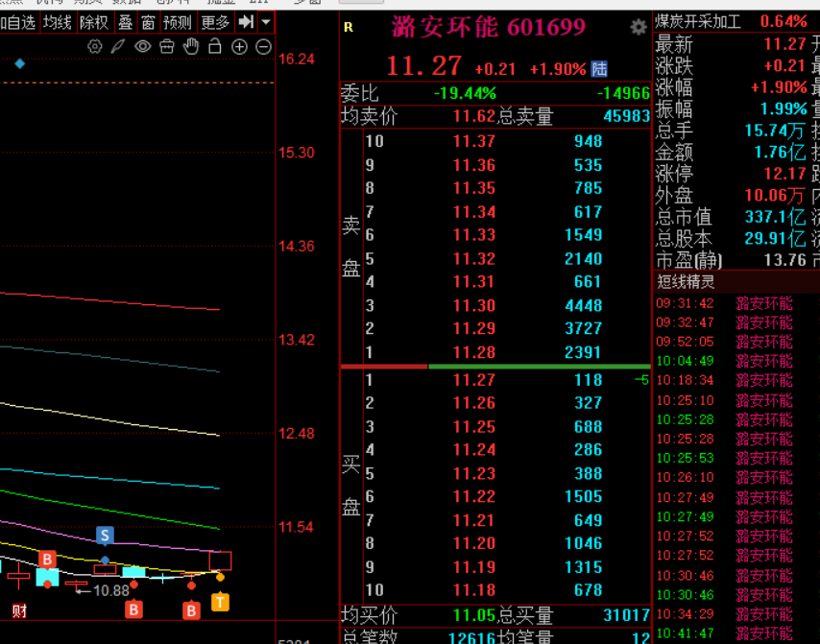The height and width of the screenshot is (644, 820).
Task: Click the B marker nearest the T marker
Action: coord(191,610)
